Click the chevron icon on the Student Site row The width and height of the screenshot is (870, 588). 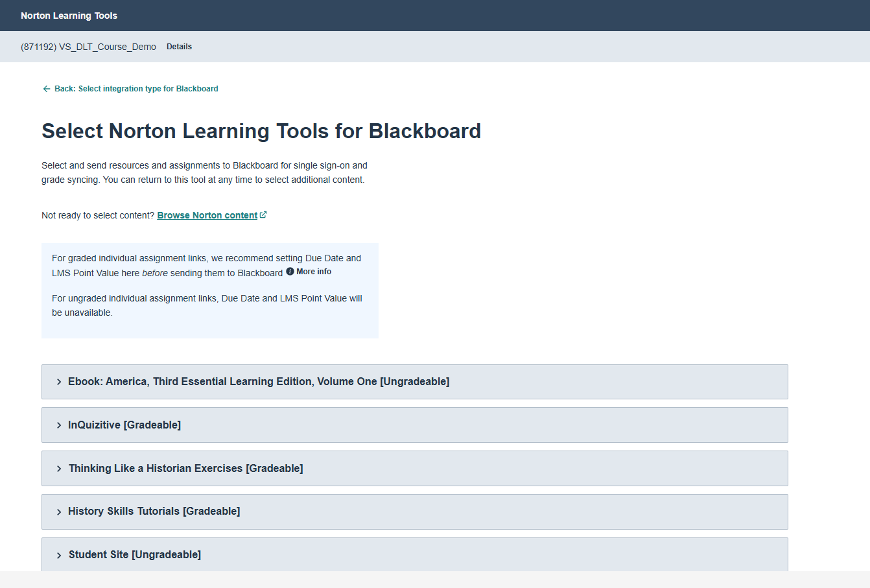point(59,554)
